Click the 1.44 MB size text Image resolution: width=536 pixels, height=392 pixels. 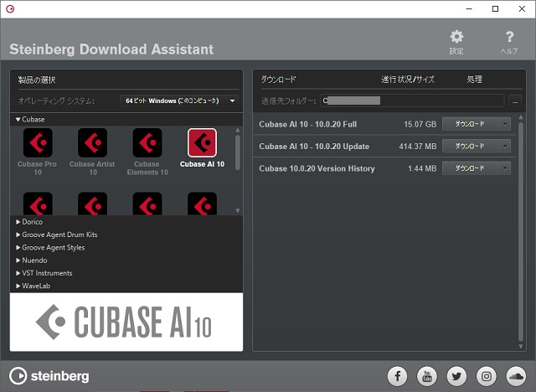point(422,168)
